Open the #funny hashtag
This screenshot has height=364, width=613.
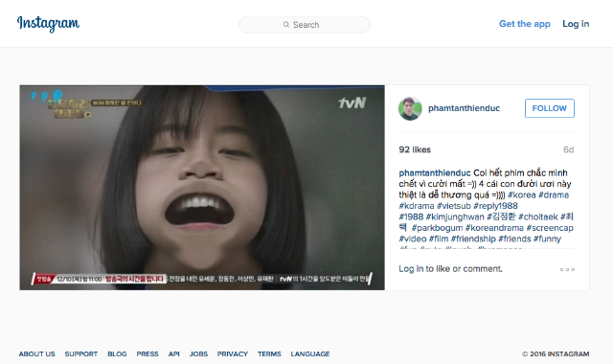[x=547, y=239]
